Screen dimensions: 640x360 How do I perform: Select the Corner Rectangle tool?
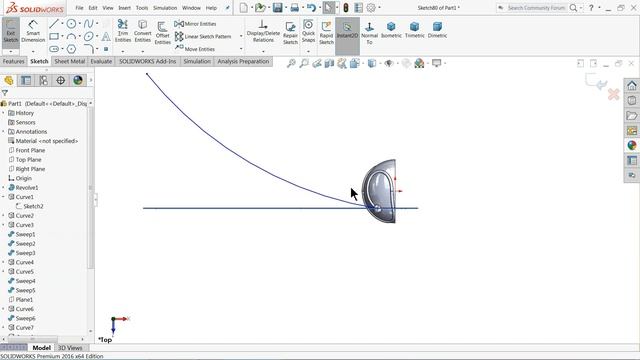pos(54,36)
